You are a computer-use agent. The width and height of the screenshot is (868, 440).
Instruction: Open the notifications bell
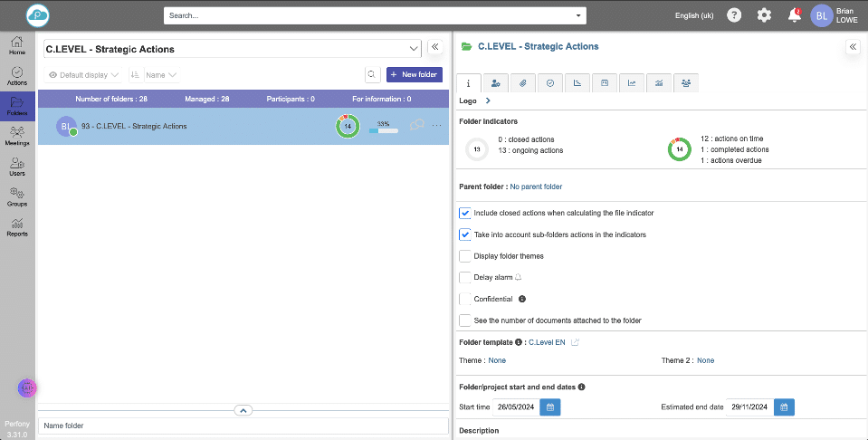(794, 15)
